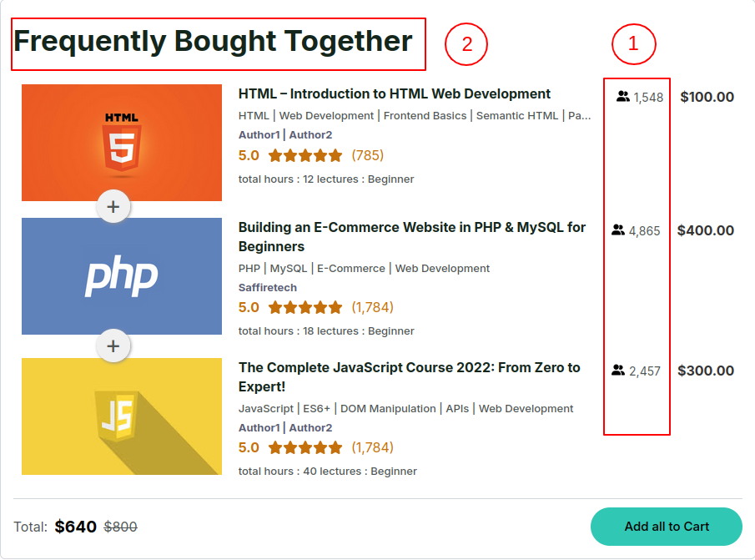Click the enrolled students icon beside 4,865
This screenshot has height=560, width=755.
[x=618, y=230]
